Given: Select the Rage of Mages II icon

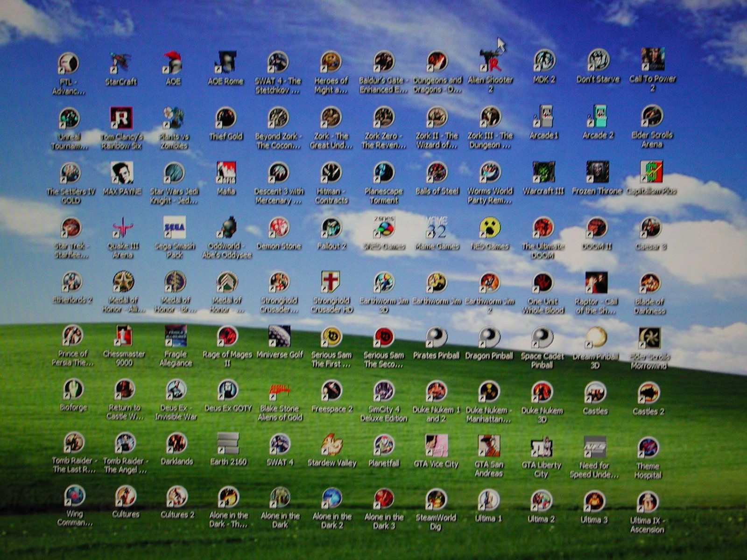Looking at the screenshot, I should pos(227,336).
